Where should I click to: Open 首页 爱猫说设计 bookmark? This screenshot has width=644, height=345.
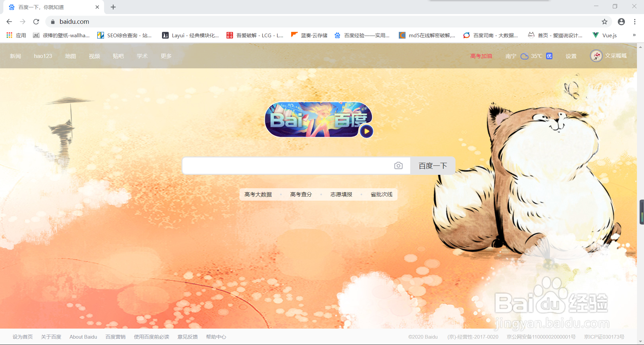pos(555,35)
